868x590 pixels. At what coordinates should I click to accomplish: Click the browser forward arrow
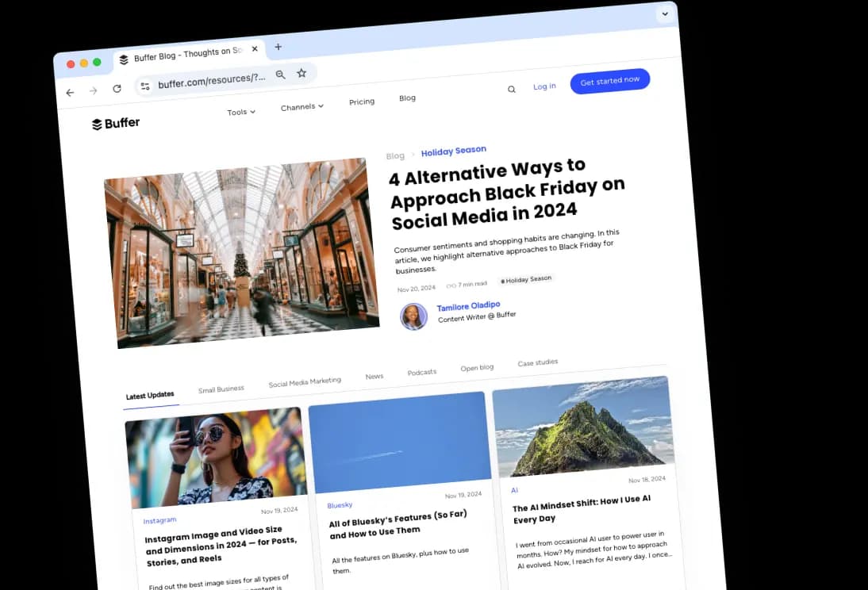point(94,91)
